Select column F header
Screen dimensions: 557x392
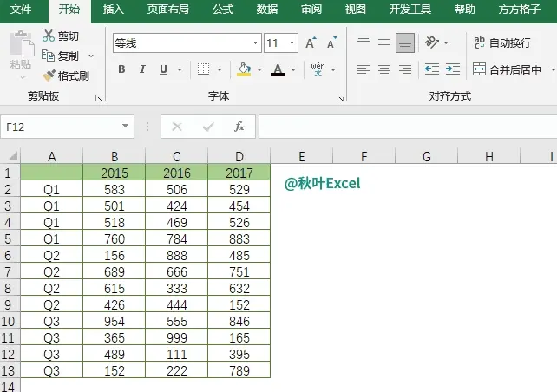[364, 156]
